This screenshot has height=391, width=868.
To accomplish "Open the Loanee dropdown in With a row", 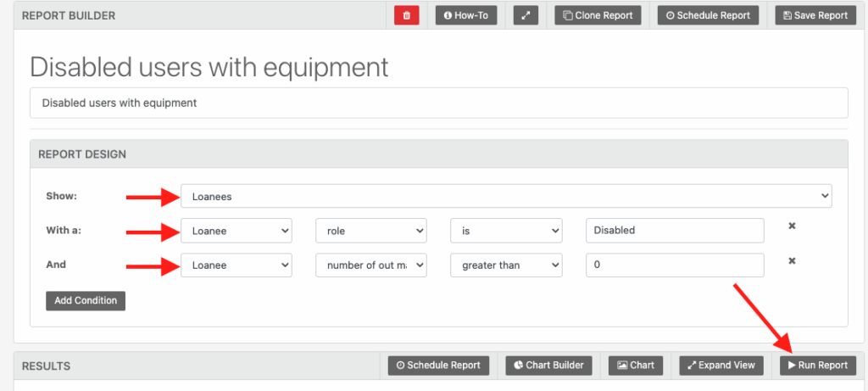I will (x=236, y=231).
